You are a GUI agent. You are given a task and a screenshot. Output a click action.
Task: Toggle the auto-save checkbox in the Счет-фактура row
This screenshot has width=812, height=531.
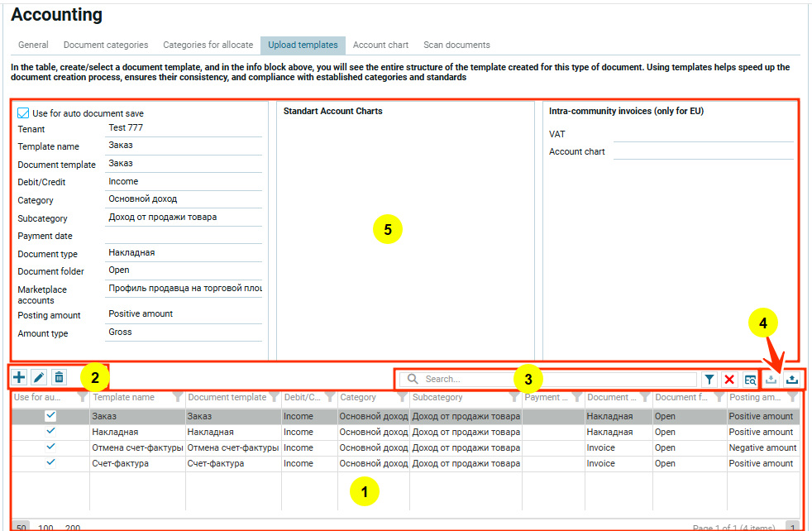50,463
